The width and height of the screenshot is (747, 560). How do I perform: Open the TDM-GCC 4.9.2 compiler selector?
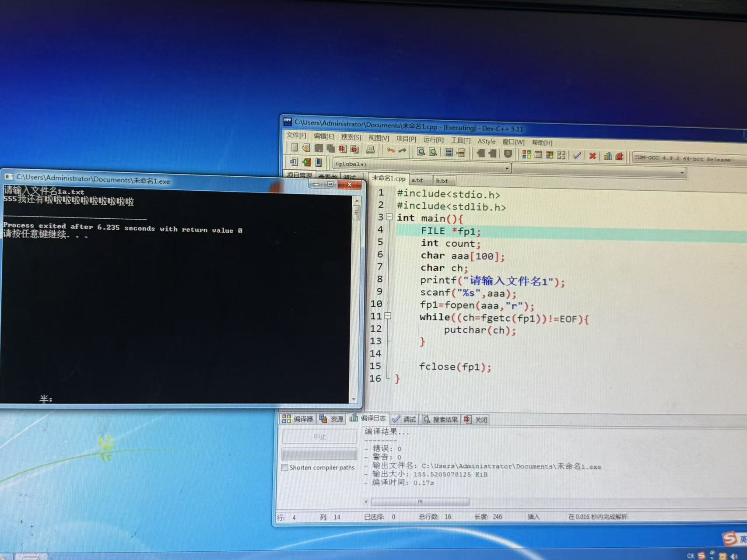pos(689,158)
